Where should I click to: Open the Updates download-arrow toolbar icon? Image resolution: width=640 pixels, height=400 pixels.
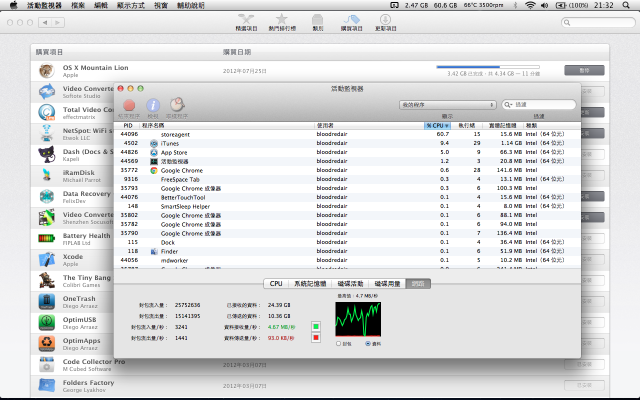point(385,19)
